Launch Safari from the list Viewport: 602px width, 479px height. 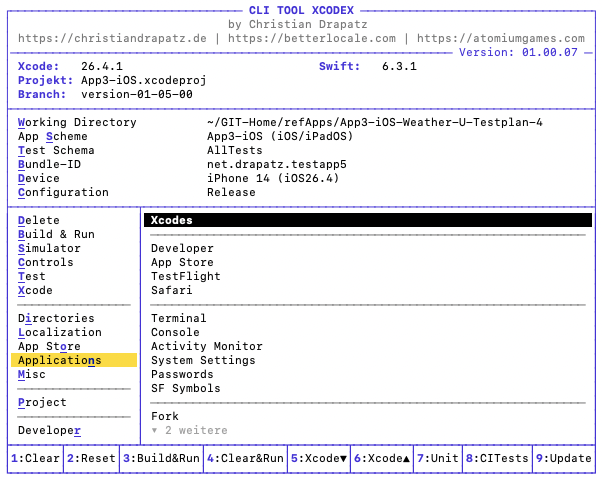point(172,290)
